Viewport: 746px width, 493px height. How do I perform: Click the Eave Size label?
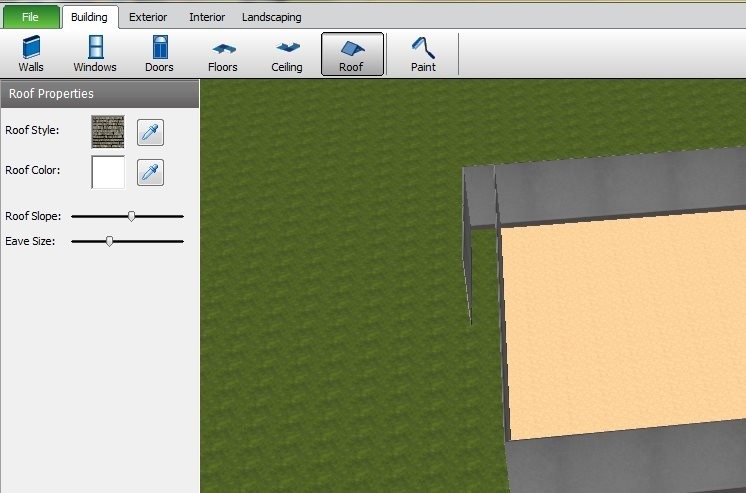coord(30,241)
